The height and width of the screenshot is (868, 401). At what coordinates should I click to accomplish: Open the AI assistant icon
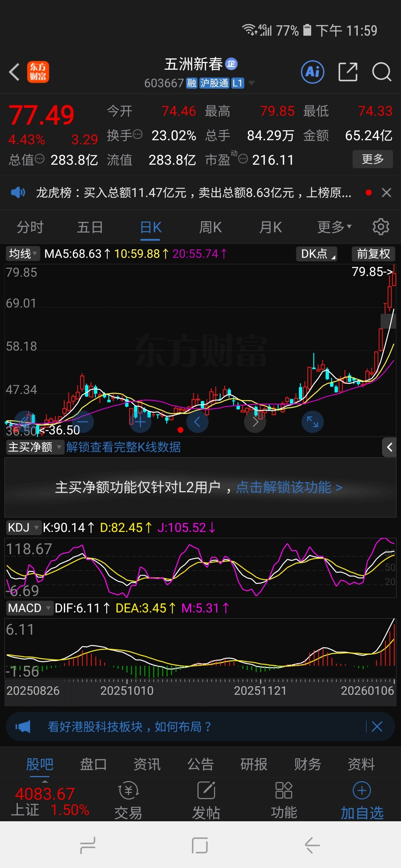pos(312,72)
